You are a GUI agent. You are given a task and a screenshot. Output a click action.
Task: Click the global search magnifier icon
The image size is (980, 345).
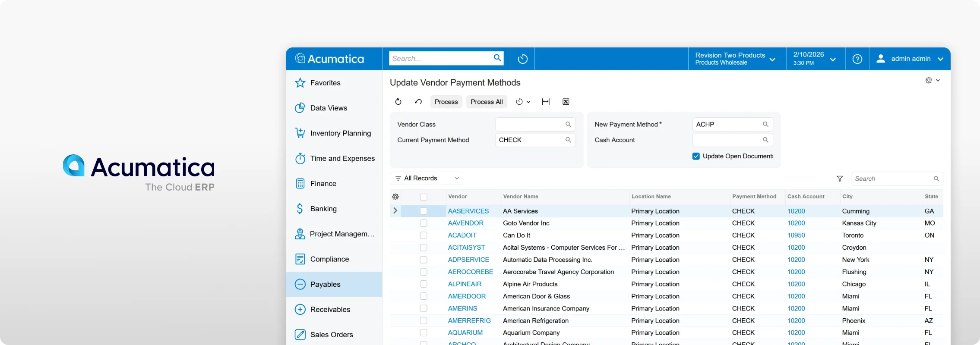(x=497, y=58)
